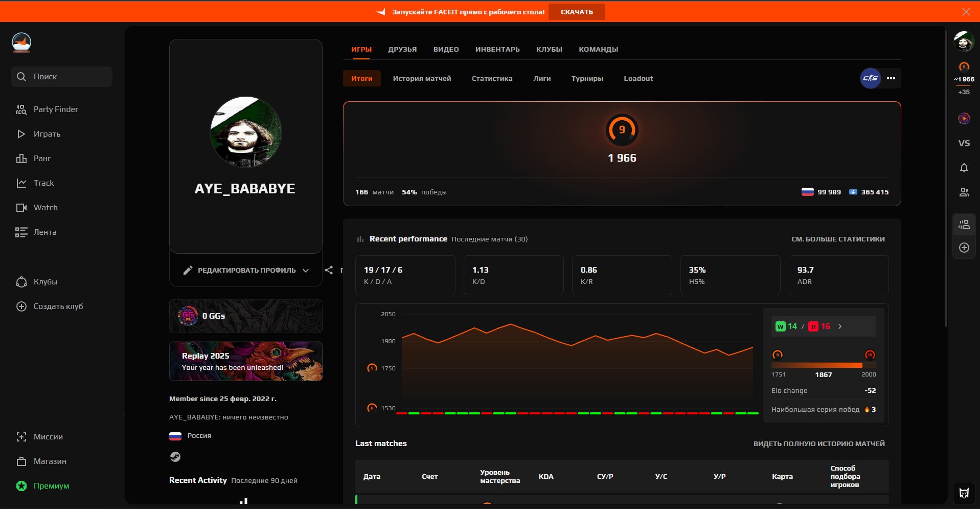980x509 pixels.
Task: Click the Клубы icon in the sidebar
Action: (21, 282)
